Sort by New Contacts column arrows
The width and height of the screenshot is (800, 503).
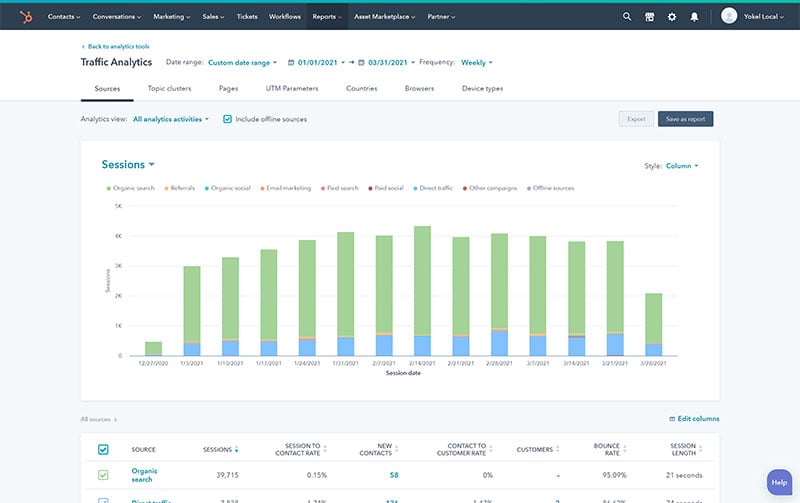point(396,449)
